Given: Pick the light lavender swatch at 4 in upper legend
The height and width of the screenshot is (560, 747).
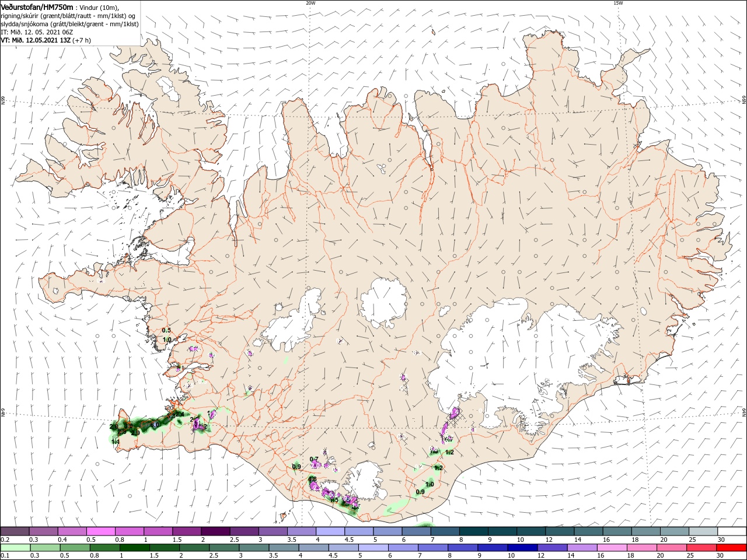Looking at the screenshot, I should point(330,531).
